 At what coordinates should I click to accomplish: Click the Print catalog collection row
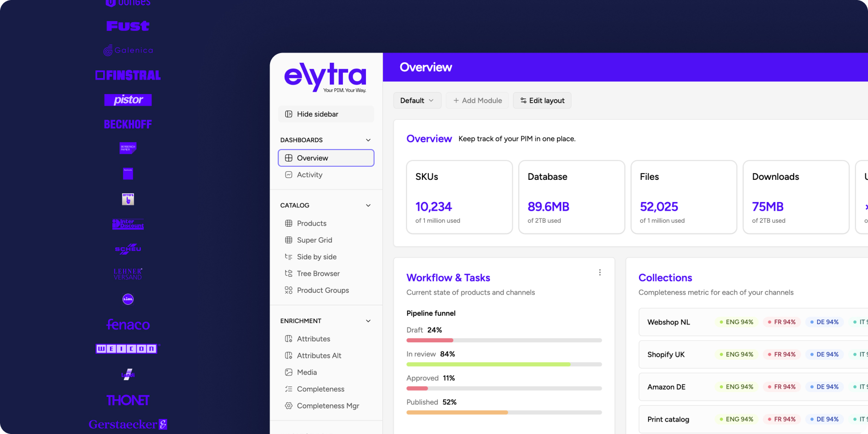753,419
